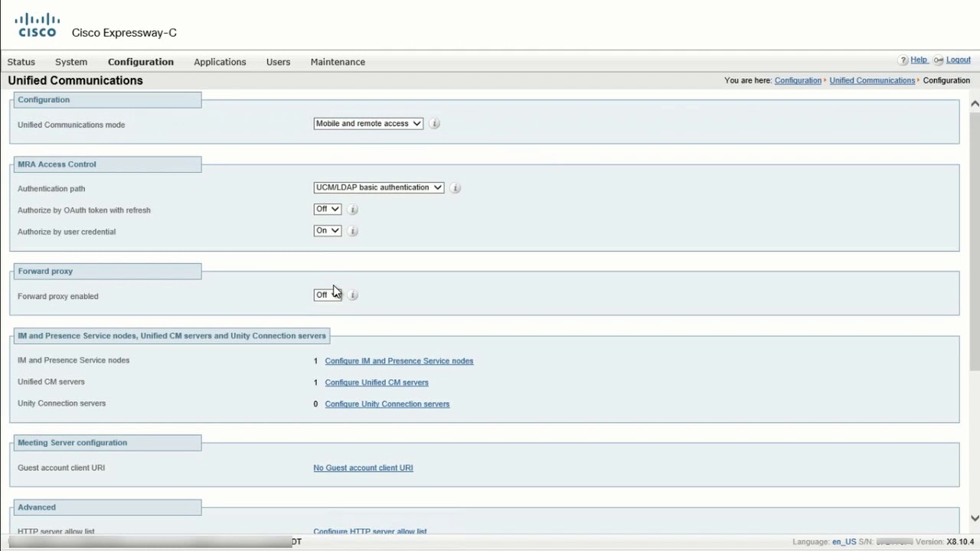
Task: Open Configure IM and Presence Service nodes
Action: [x=399, y=361]
